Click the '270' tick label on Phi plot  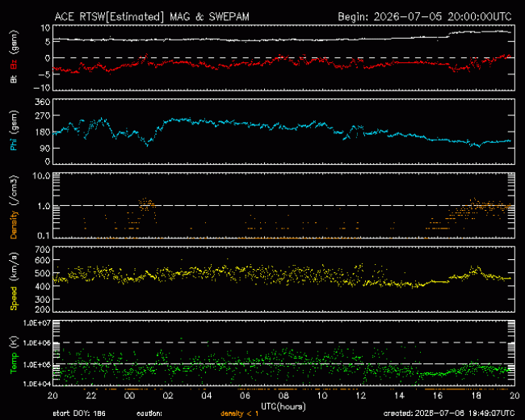pyautogui.click(x=43, y=115)
